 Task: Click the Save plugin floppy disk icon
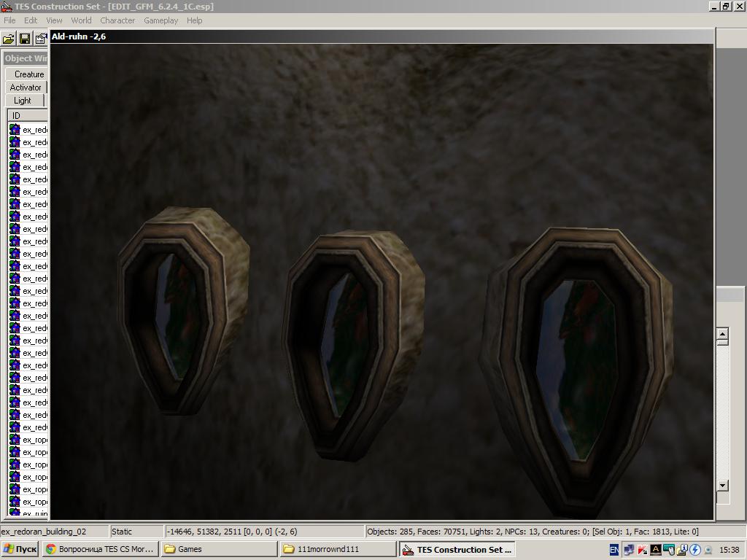(25, 39)
